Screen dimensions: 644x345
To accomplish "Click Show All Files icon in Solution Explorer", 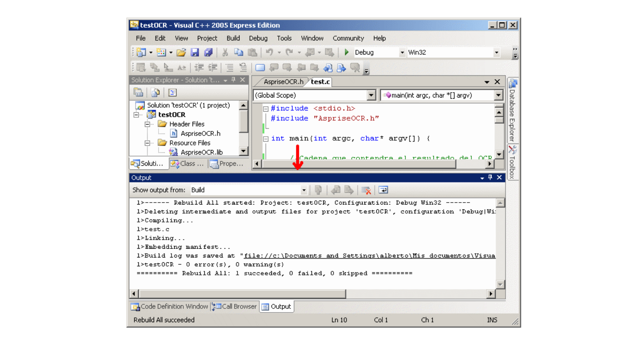I will (x=155, y=93).
